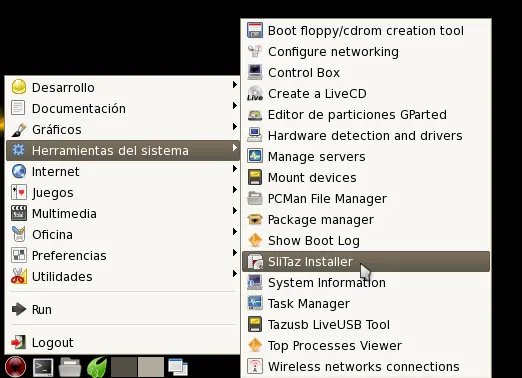Click the Wireless networks connections antenna icon
Image resolution: width=522 pixels, height=378 pixels.
255,366
